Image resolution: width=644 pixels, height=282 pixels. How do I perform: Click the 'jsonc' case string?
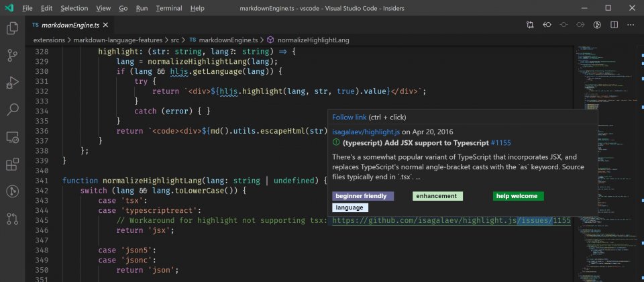tap(137, 260)
